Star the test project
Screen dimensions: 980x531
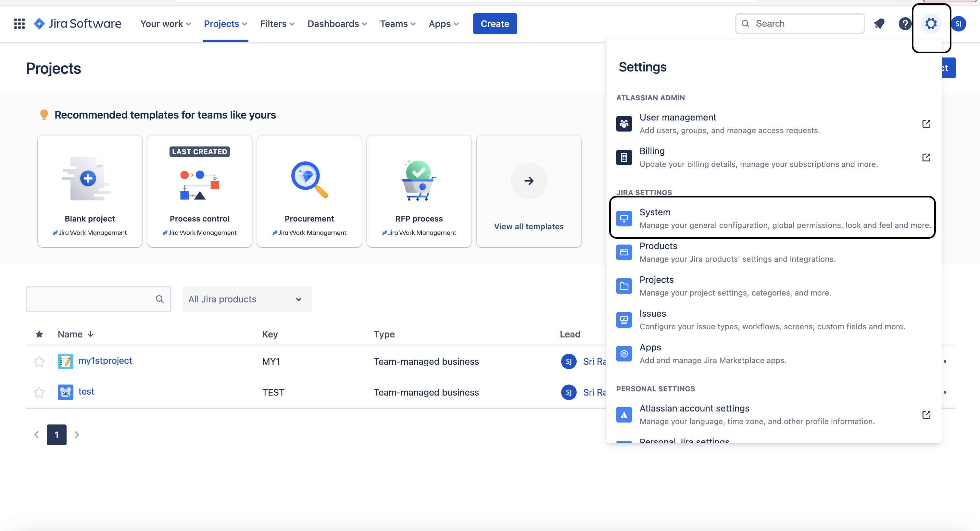39,392
